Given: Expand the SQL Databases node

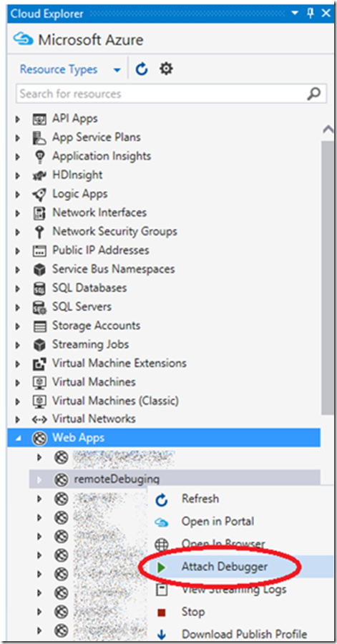Looking at the screenshot, I should [x=18, y=289].
